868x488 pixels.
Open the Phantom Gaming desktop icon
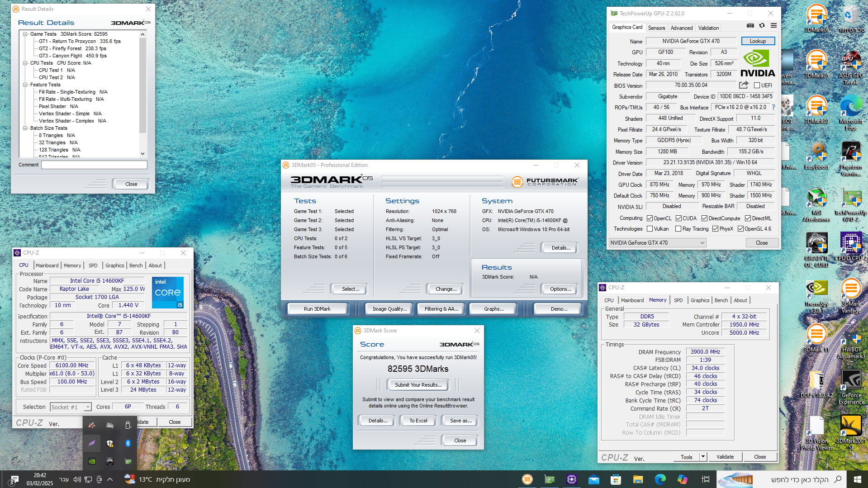(x=851, y=158)
